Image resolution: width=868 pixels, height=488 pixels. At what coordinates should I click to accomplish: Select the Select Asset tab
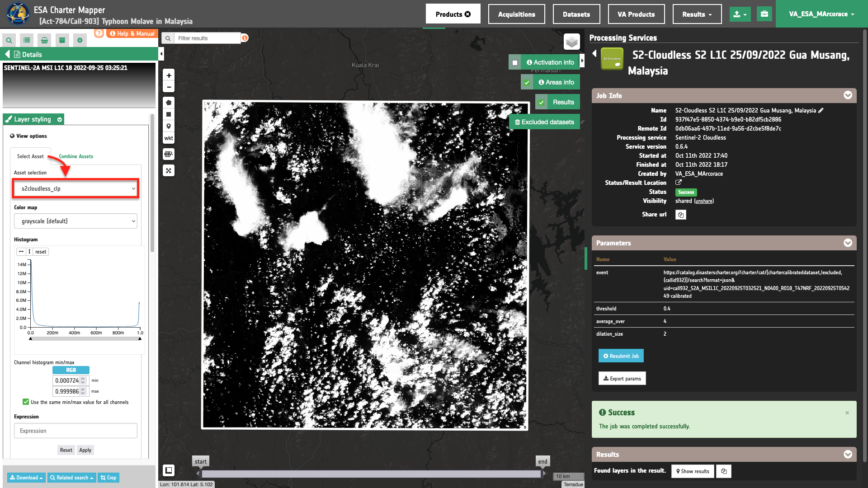[x=30, y=156]
